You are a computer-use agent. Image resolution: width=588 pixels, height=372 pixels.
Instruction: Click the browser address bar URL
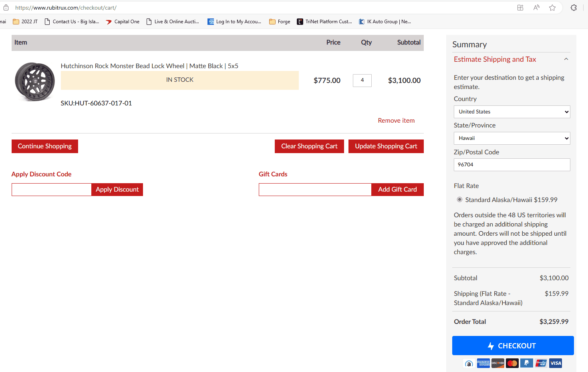click(66, 8)
